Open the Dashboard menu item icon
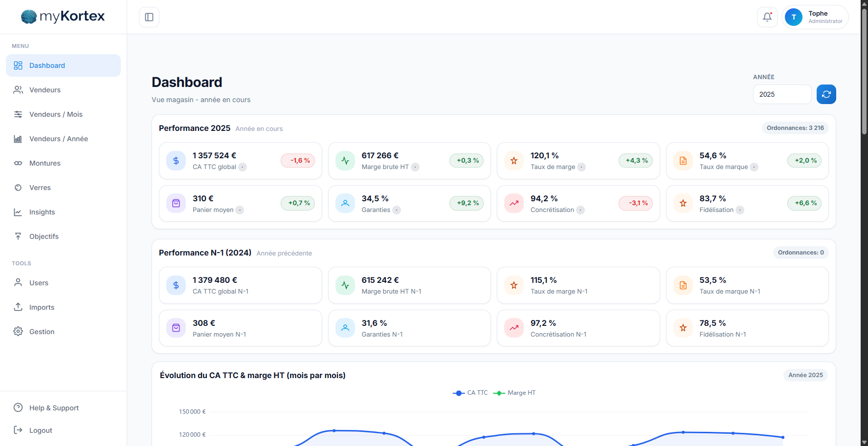The height and width of the screenshot is (446, 868). pyautogui.click(x=18, y=65)
